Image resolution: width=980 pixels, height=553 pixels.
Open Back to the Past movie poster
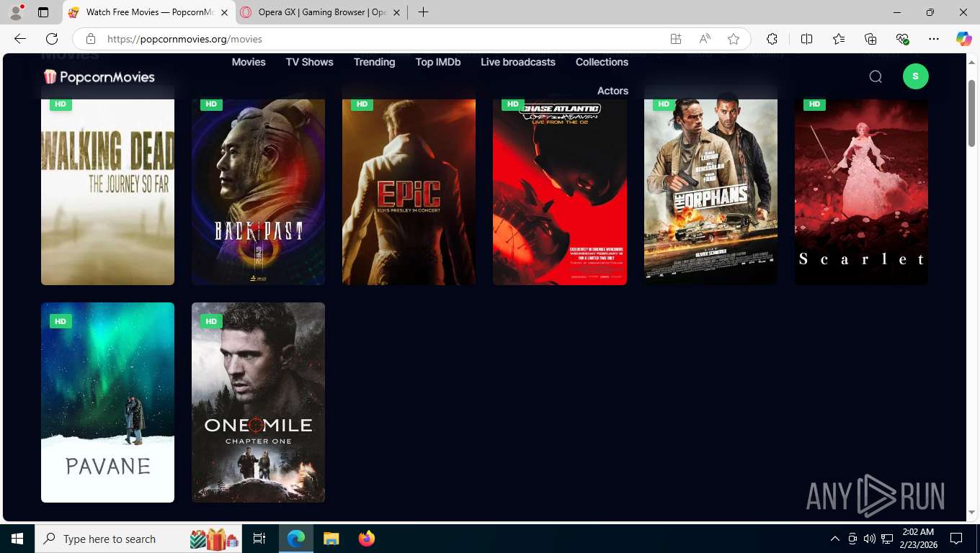click(x=258, y=185)
